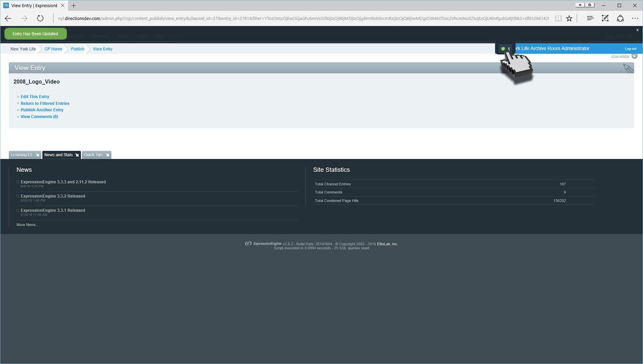The height and width of the screenshot is (364, 643).
Task: Expand the Quick Tips panel
Action: pos(96,155)
